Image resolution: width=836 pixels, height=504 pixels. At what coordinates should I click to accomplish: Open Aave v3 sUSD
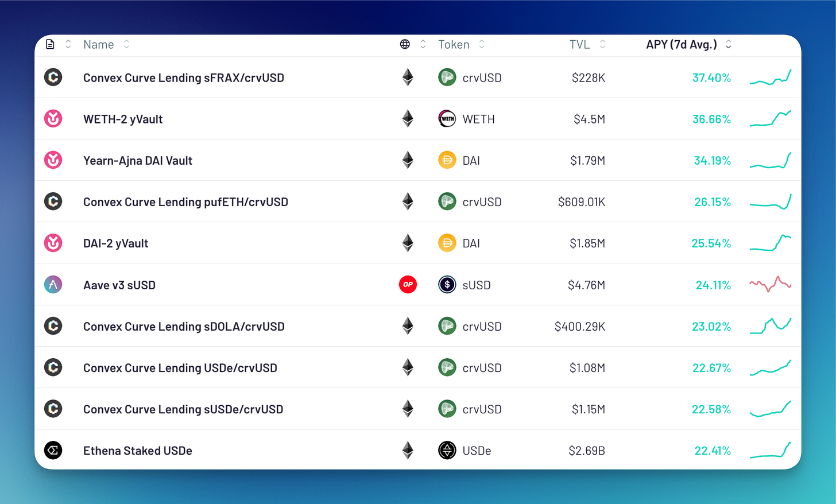119,285
